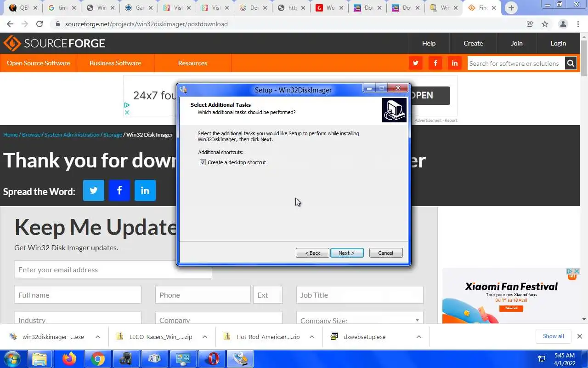Click the Chrome taskbar icon
This screenshot has height=368, width=588.
click(x=97, y=359)
